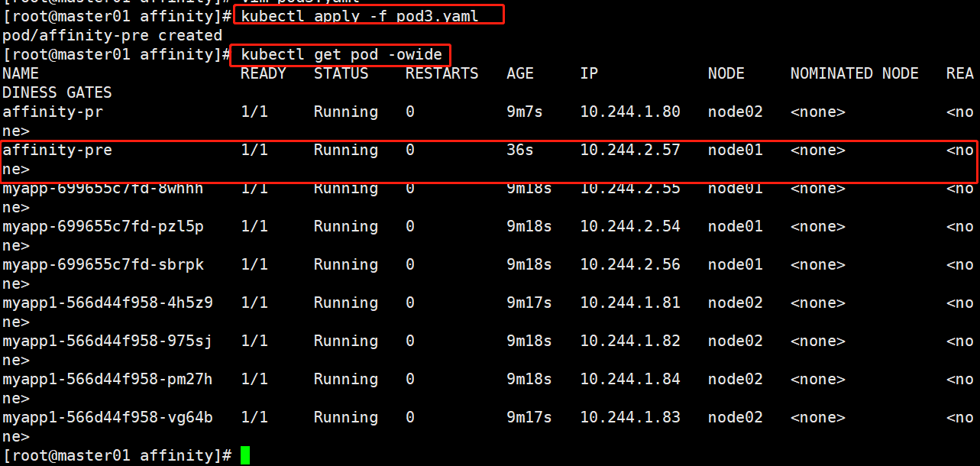Select the 'pod/affinity-pre created' output line

[x=112, y=35]
